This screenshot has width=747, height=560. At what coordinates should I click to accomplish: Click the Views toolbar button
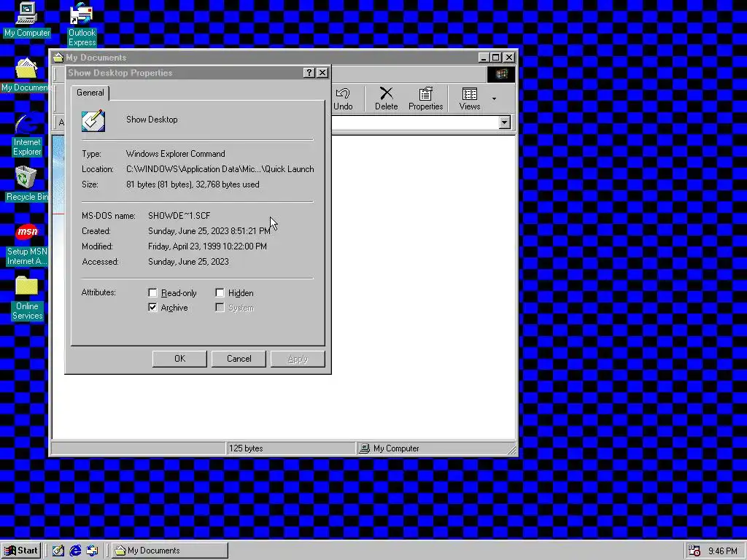pyautogui.click(x=469, y=99)
